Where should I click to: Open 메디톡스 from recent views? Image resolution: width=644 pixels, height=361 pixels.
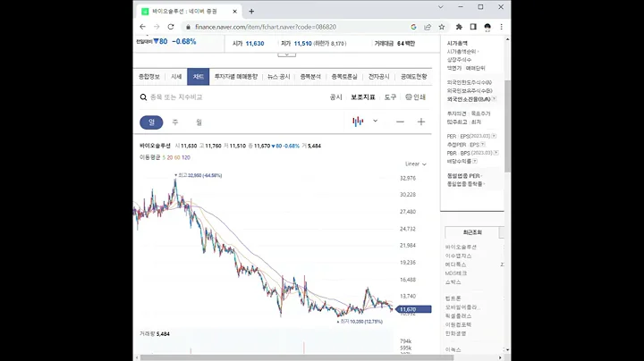[456, 264]
